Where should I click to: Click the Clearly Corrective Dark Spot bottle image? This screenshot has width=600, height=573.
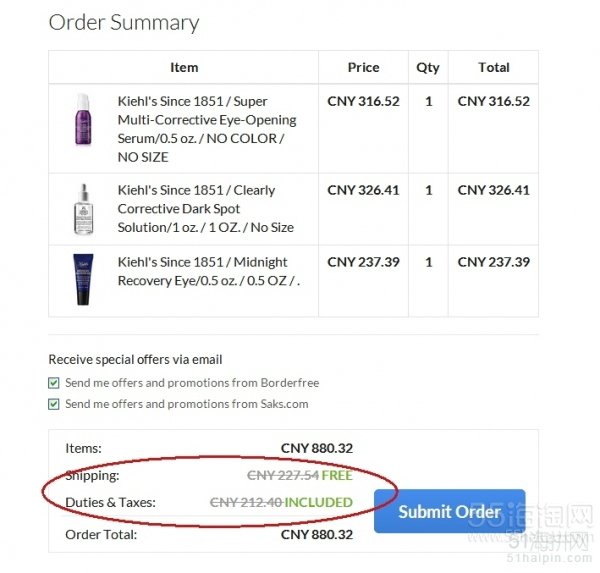coord(83,209)
